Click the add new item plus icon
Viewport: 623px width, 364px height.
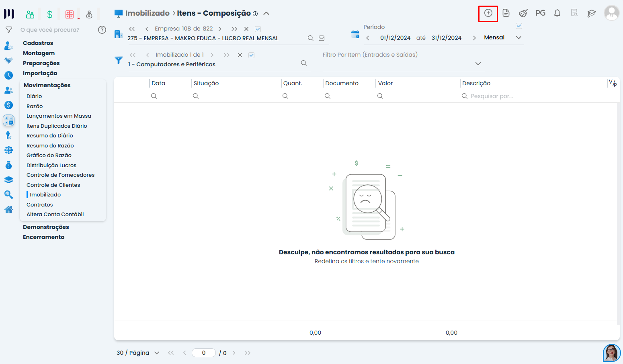point(488,13)
